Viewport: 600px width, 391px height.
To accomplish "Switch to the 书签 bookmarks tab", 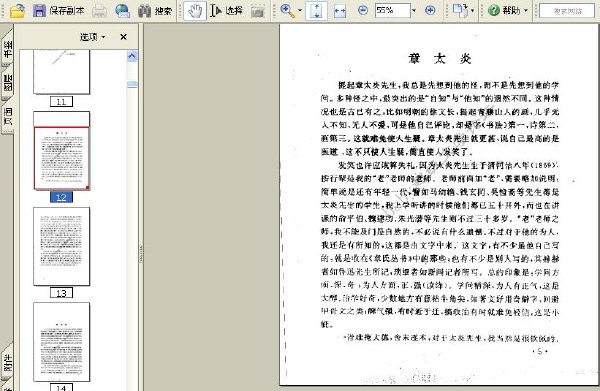I will click(7, 49).
